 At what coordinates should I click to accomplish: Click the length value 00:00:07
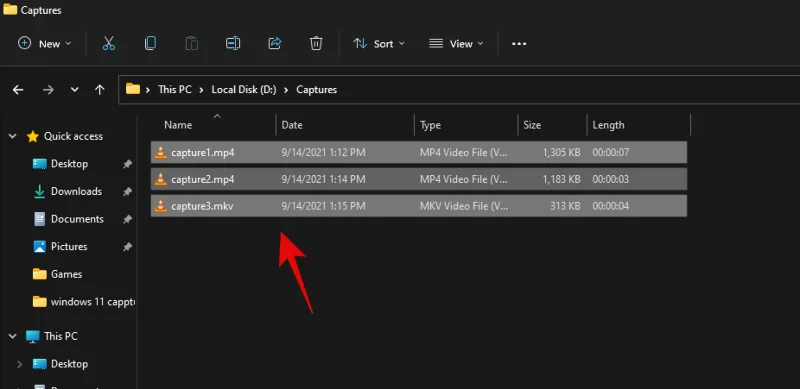(611, 152)
